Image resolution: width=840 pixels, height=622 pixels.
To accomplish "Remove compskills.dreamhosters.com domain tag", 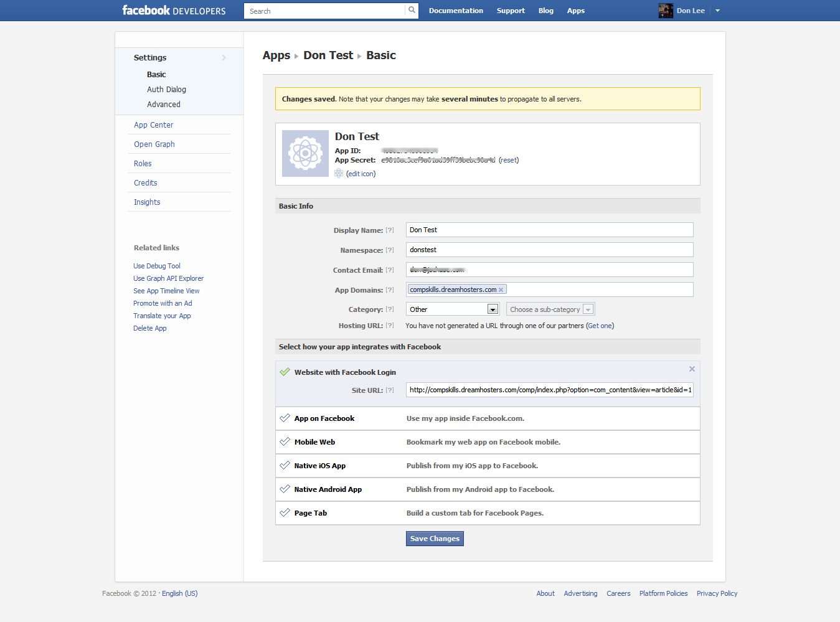I will [x=501, y=290].
